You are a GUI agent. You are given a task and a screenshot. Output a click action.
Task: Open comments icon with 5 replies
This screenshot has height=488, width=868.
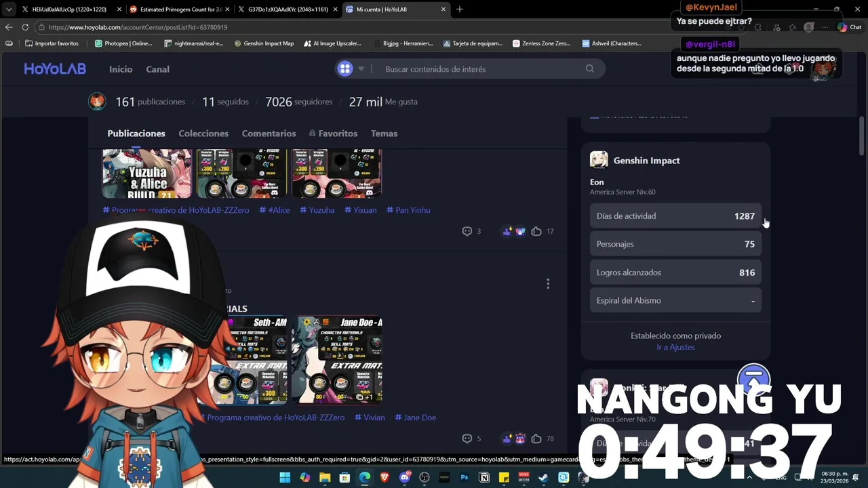click(467, 439)
